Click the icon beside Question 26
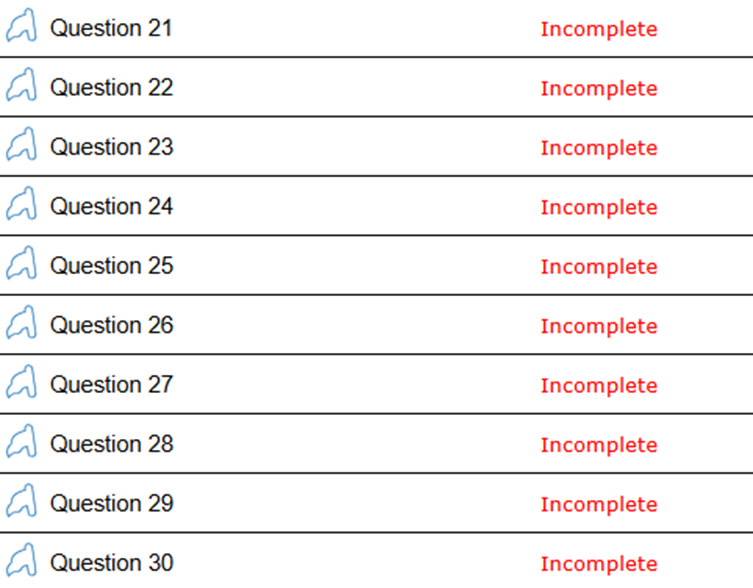753x588 pixels. tap(21, 325)
